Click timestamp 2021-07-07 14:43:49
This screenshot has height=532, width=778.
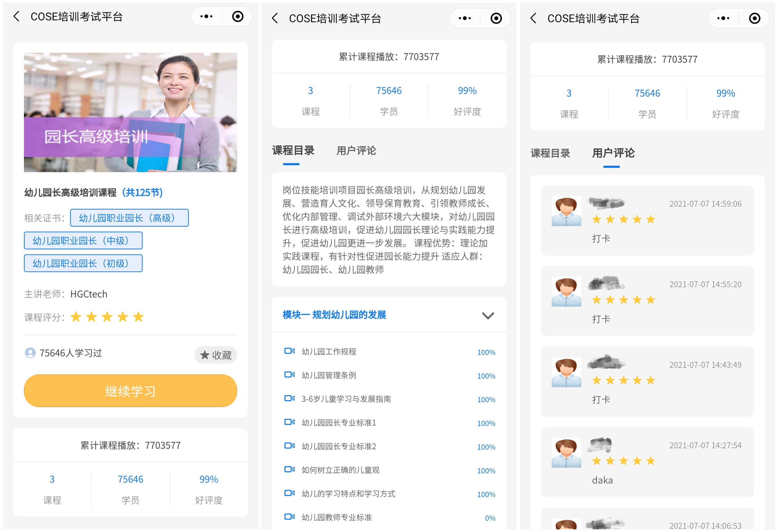pyautogui.click(x=705, y=365)
